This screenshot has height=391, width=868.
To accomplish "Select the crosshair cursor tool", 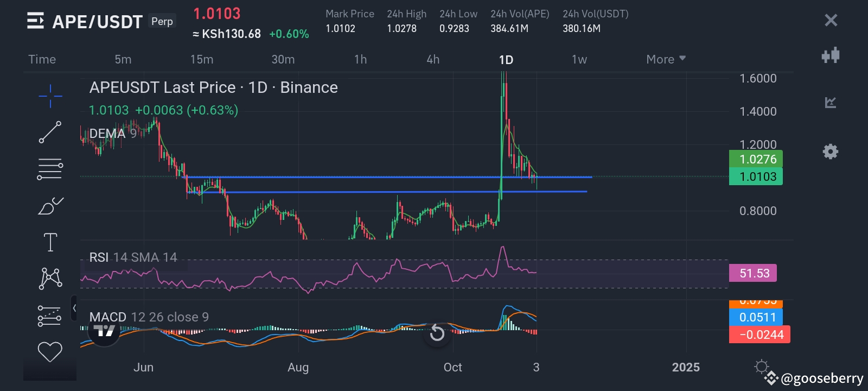I will click(50, 96).
